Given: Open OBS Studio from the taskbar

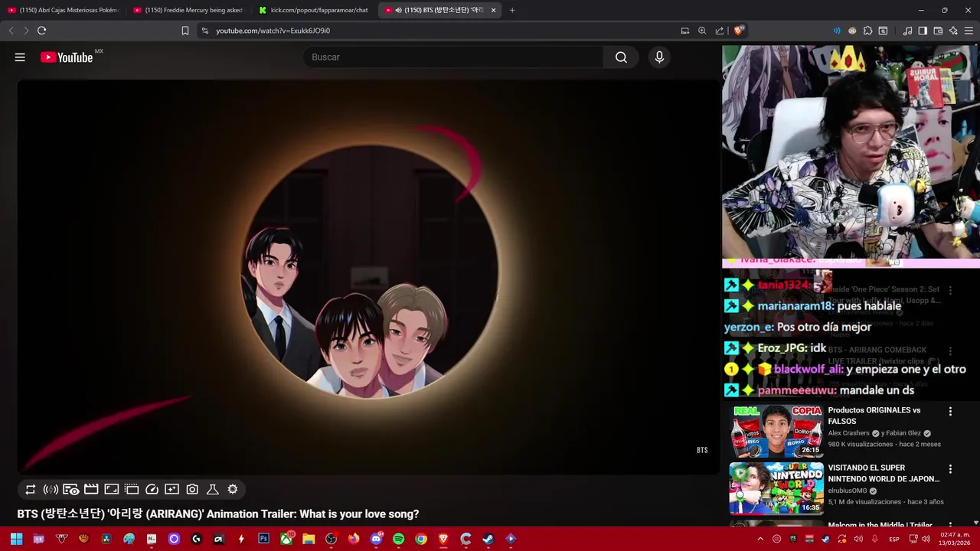Looking at the screenshot, I should [331, 539].
